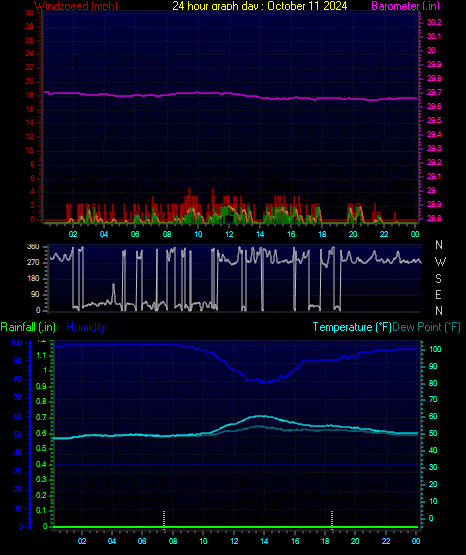Click the E label on wind direction axis
The height and width of the screenshot is (555, 466).
(x=438, y=294)
